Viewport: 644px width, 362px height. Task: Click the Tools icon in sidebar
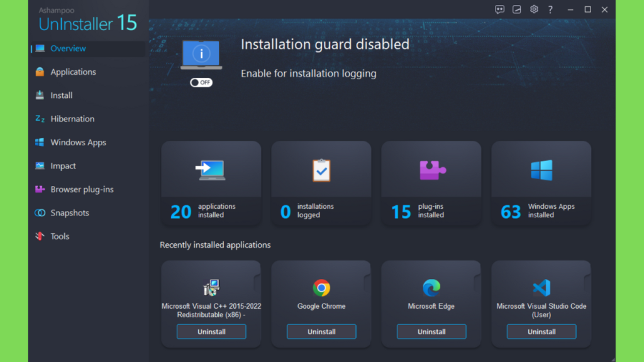point(40,236)
